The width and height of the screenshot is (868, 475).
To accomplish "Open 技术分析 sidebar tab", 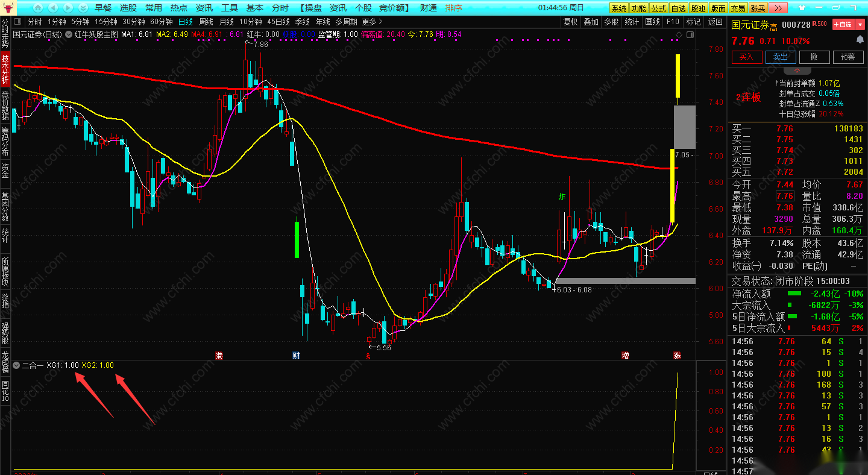I will 5,69.
